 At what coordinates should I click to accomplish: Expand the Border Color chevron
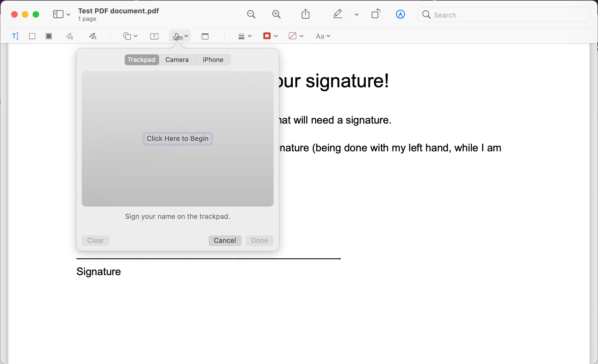click(x=276, y=36)
